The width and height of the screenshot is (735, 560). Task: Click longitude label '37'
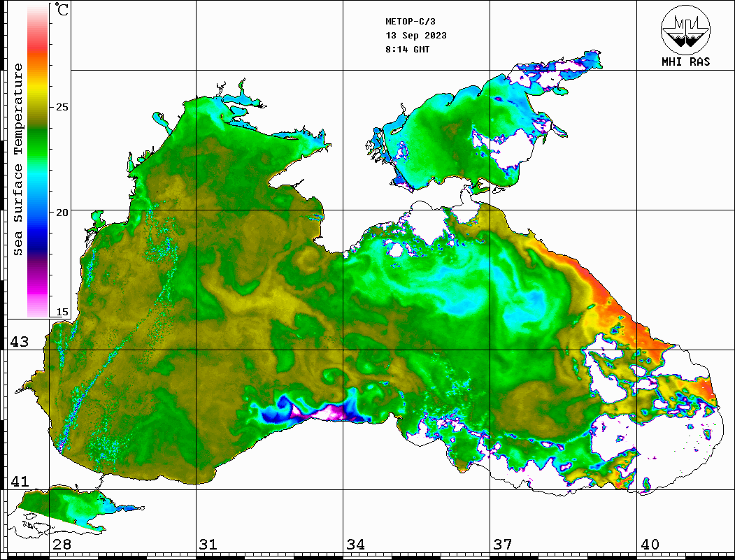click(503, 544)
